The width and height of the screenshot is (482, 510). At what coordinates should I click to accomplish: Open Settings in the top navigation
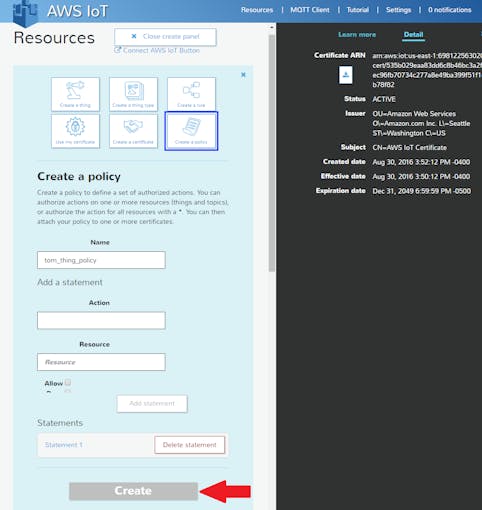click(398, 10)
